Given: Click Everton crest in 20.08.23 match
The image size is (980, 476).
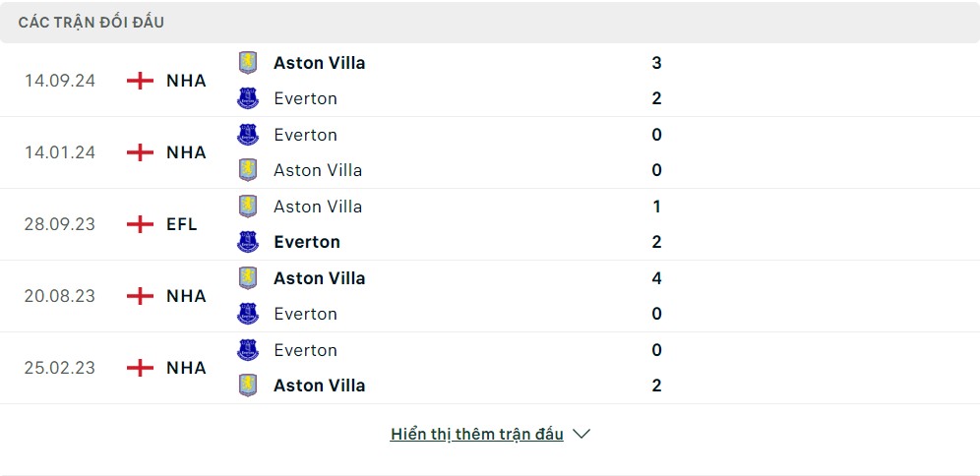Looking at the screenshot, I should tap(248, 314).
